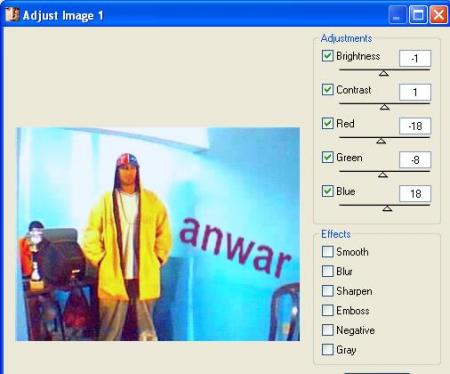Toggle the Blue adjustment checkbox

[x=327, y=191]
